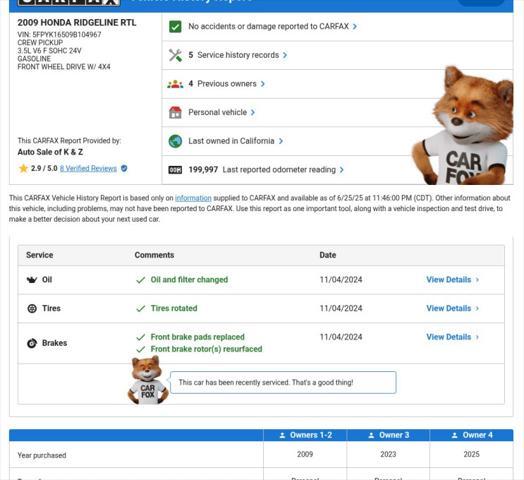The height and width of the screenshot is (480, 524).
Task: Expand Service history records chevron
Action: coord(285,55)
